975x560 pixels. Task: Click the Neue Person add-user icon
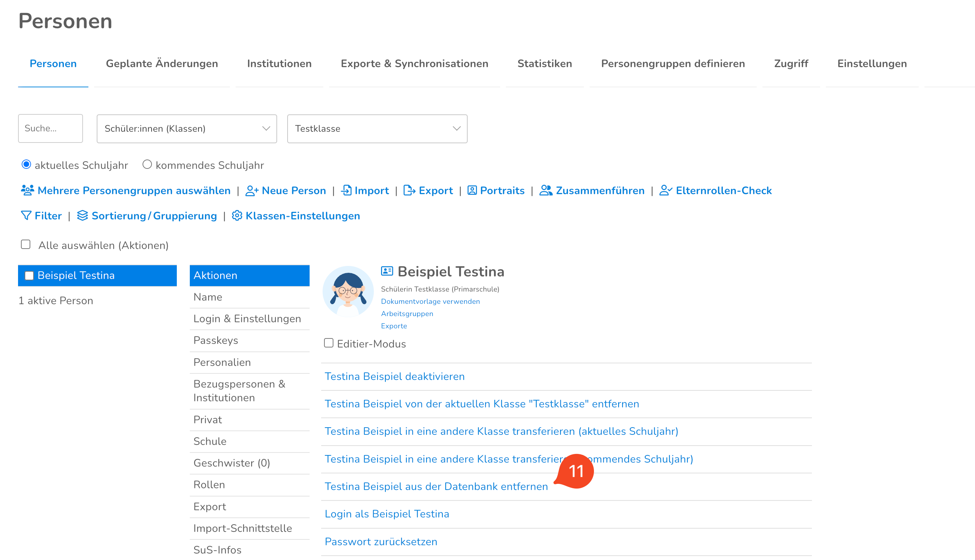pyautogui.click(x=252, y=191)
